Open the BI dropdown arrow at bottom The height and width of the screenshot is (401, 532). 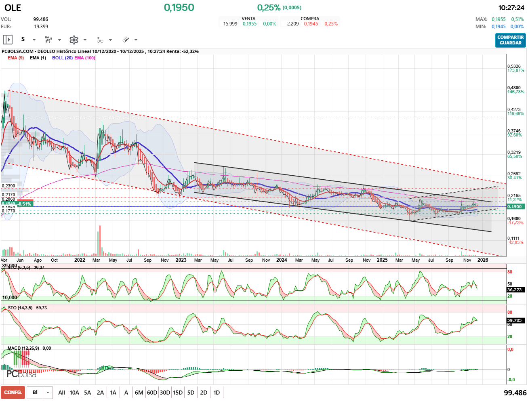pyautogui.click(x=48, y=393)
